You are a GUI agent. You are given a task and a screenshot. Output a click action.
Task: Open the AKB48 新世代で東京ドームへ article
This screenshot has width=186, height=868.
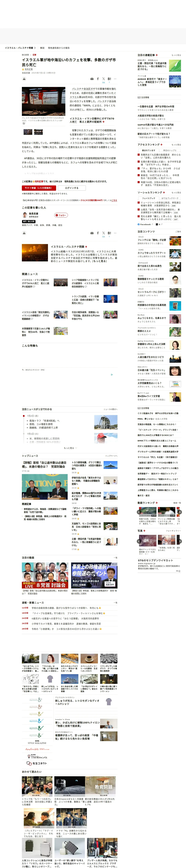click(152, 82)
